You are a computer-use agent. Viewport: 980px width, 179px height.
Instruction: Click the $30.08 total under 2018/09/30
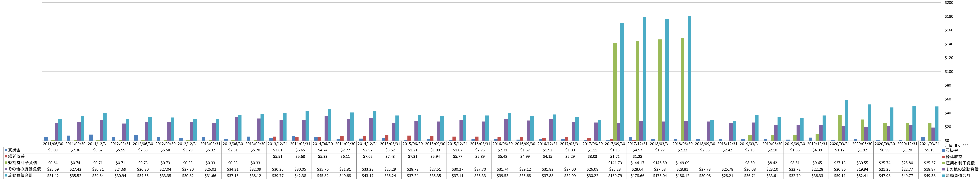coord(705,175)
